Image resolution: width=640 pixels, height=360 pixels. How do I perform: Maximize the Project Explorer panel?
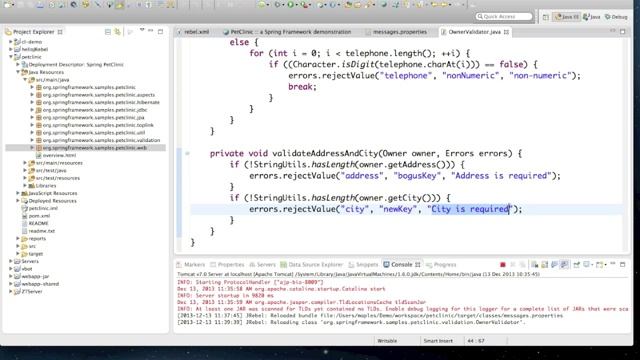click(160, 31)
